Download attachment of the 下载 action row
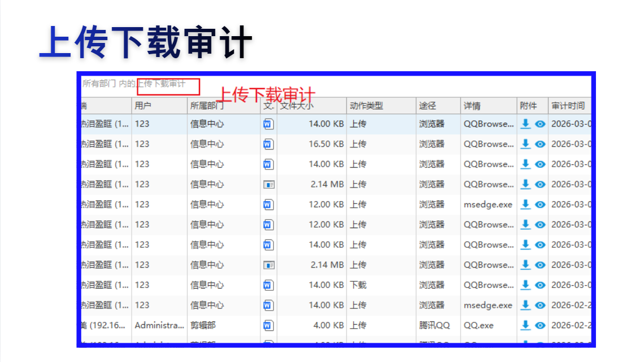 point(525,285)
